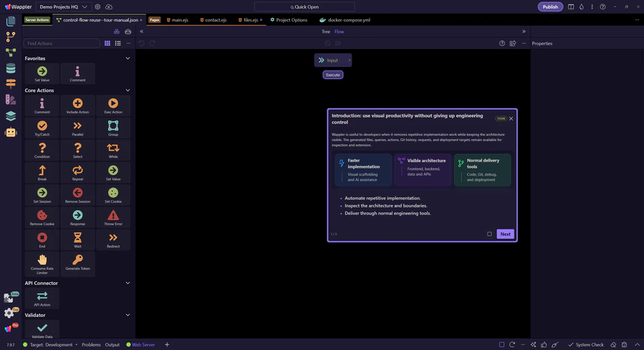
Task: Click the Execute button under Input
Action: click(x=333, y=75)
